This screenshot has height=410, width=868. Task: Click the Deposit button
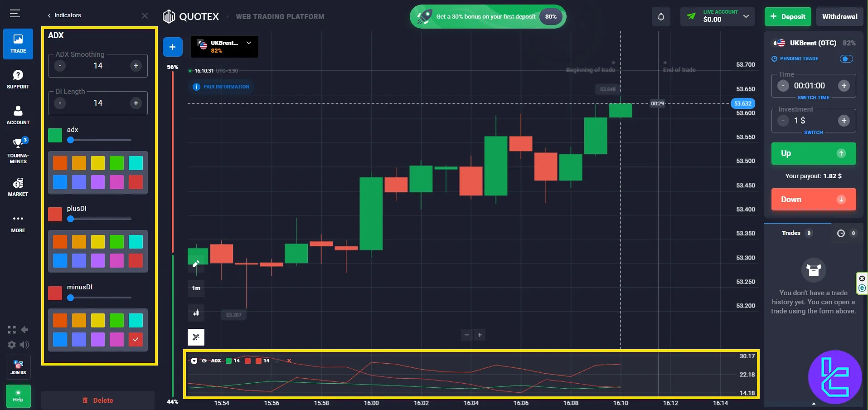[x=788, y=17]
